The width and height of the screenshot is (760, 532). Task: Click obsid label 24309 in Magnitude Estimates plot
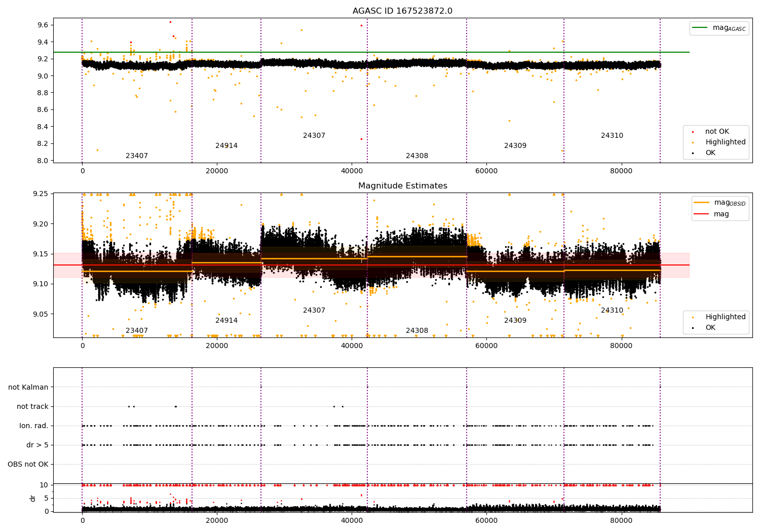pyautogui.click(x=515, y=321)
